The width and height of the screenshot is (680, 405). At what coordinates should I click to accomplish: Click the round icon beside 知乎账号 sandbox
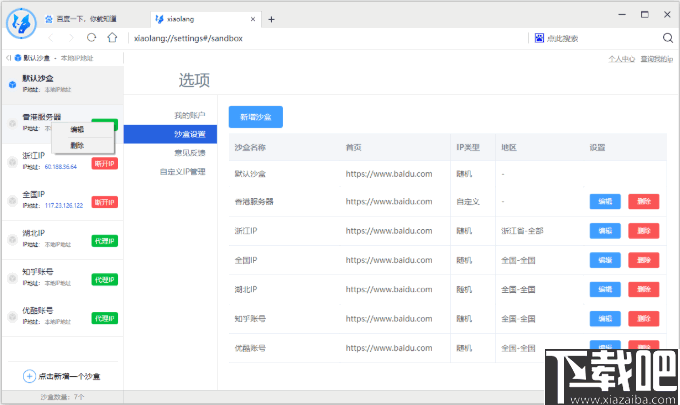[13, 278]
